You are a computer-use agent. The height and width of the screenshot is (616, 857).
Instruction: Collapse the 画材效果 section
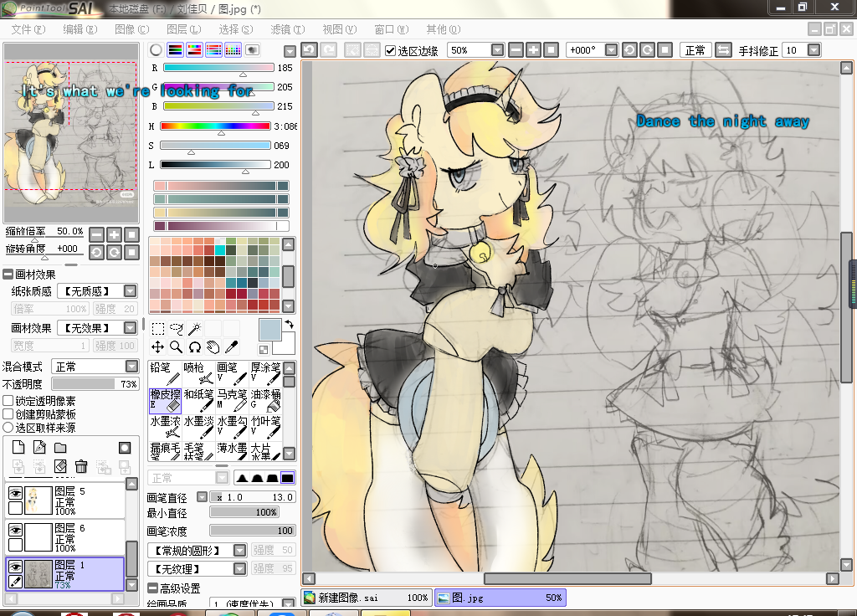pos(8,275)
